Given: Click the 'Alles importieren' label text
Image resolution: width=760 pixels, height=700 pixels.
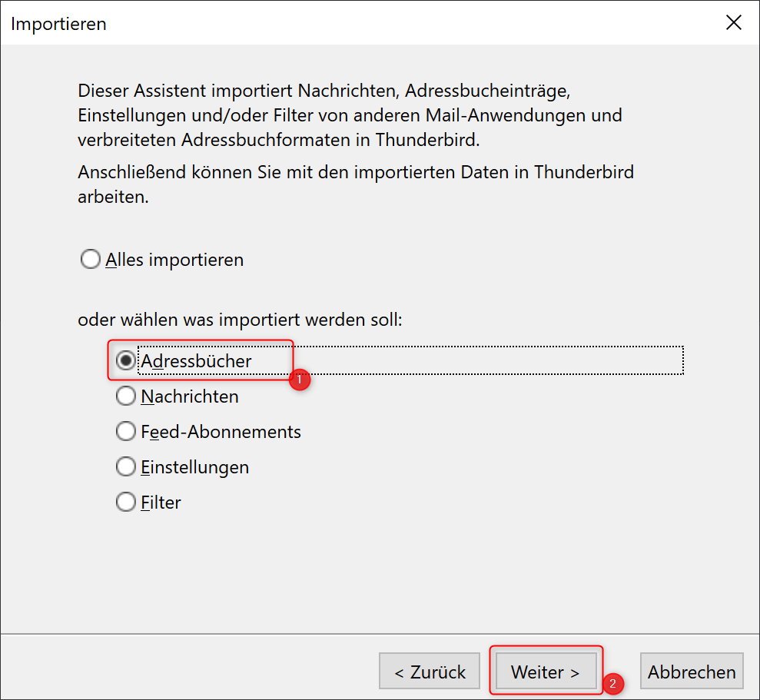Looking at the screenshot, I should tap(174, 260).
